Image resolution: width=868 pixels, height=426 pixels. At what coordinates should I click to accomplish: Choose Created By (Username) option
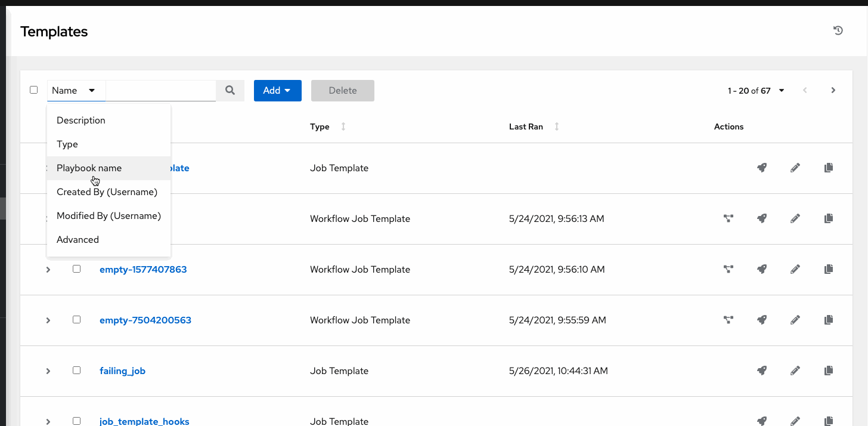(x=109, y=192)
